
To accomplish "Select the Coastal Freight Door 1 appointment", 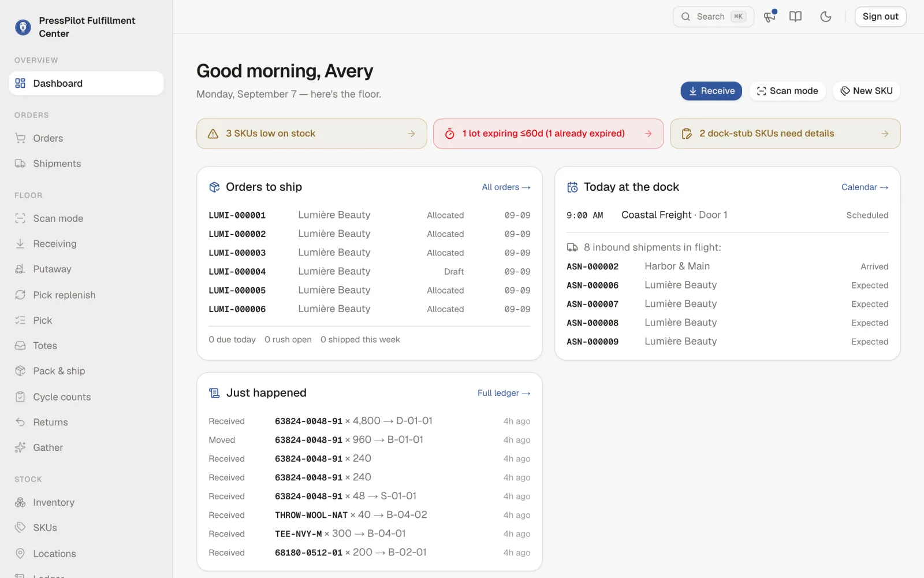I will pyautogui.click(x=728, y=215).
